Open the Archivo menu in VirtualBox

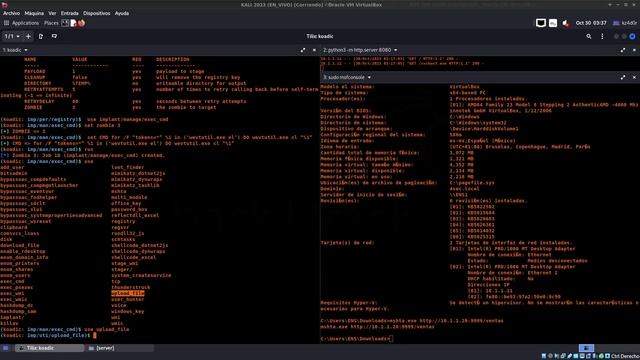[11, 13]
